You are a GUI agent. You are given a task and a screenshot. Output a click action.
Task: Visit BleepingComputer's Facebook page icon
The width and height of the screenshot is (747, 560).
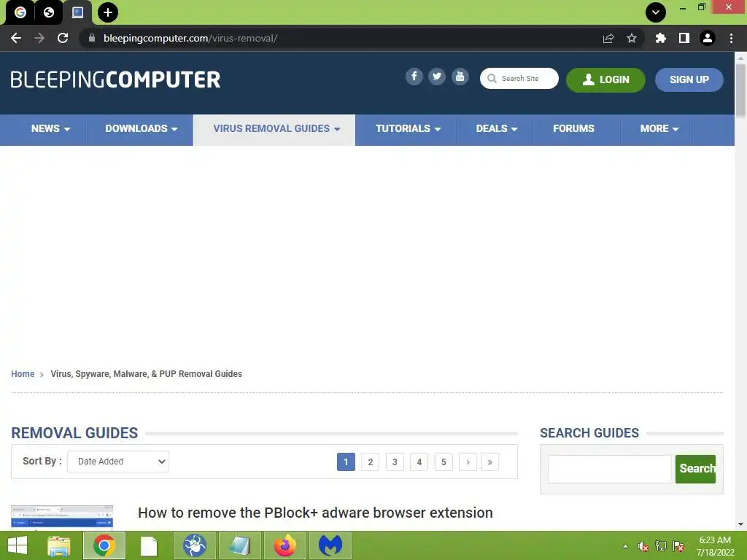(414, 76)
